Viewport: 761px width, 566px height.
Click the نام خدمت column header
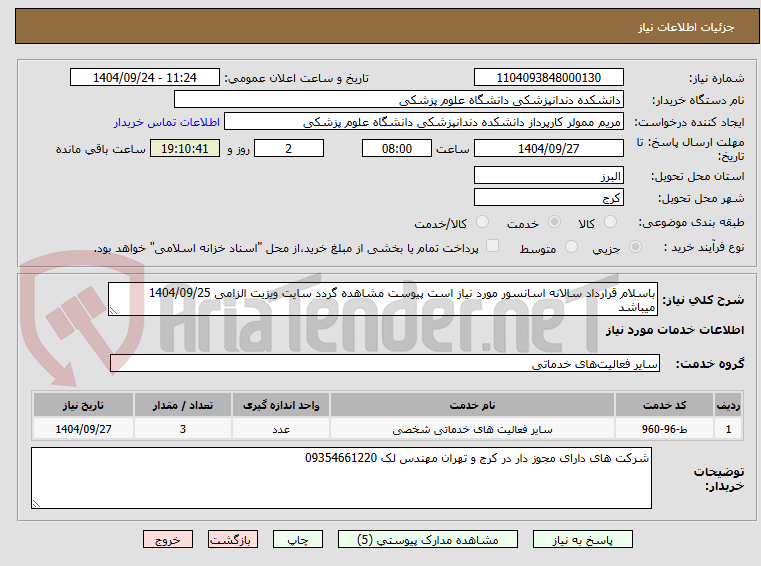472,405
